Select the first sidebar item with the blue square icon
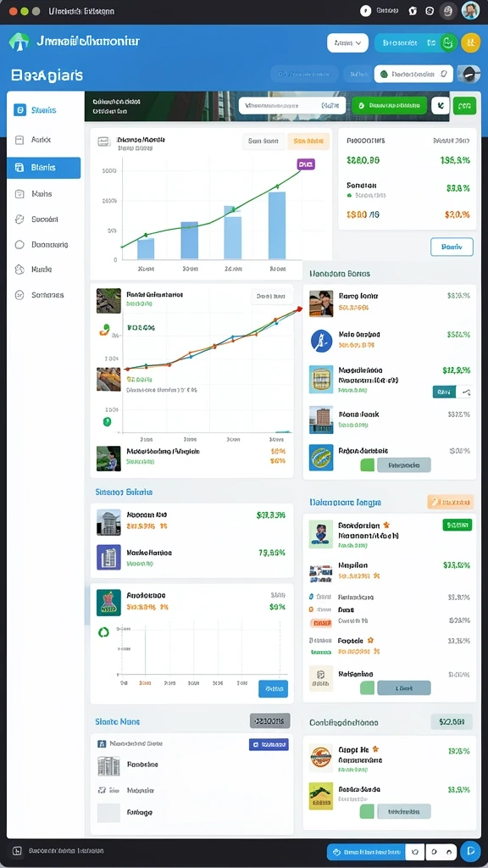 point(44,110)
